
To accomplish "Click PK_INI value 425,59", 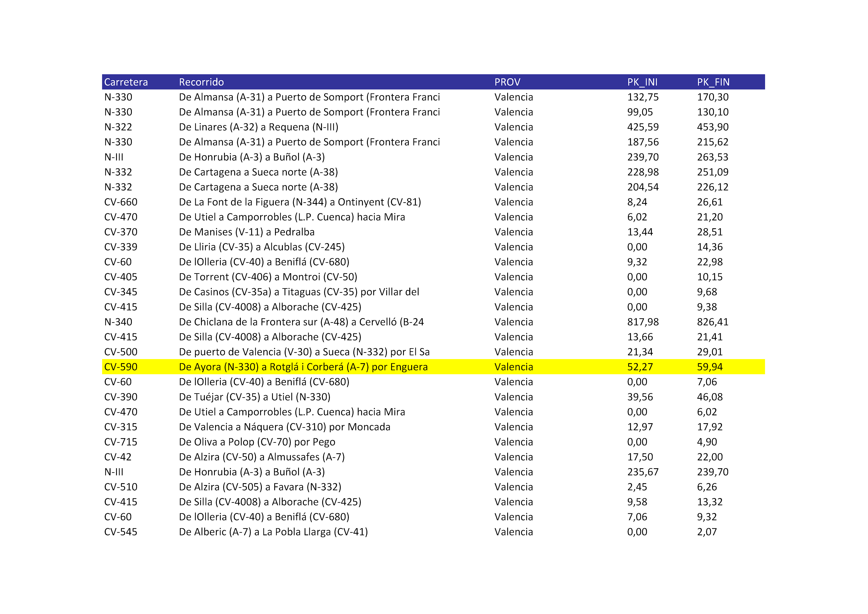I will pyautogui.click(x=643, y=127).
